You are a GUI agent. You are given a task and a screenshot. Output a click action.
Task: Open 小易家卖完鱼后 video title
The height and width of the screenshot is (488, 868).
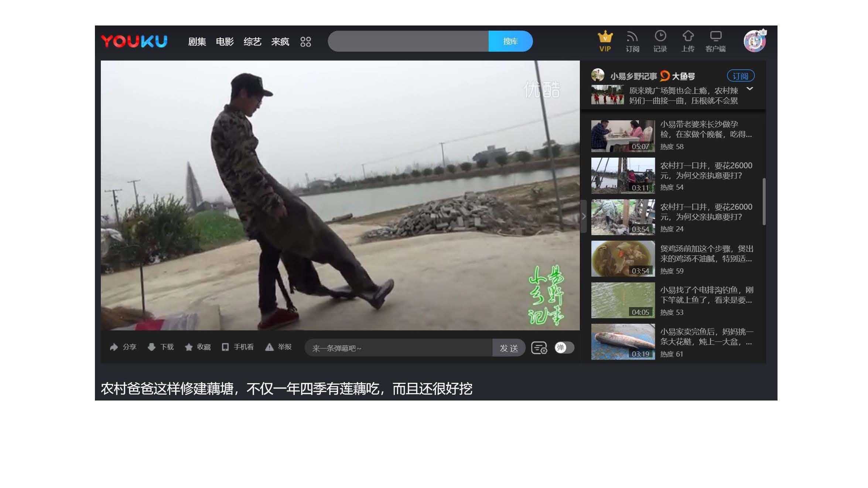(706, 337)
